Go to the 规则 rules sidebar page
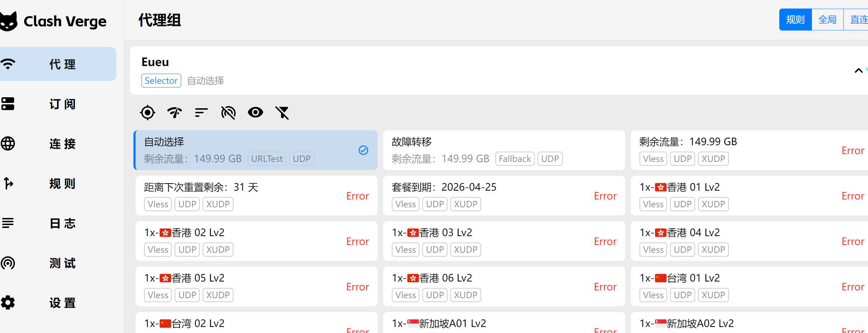Screen dimensions: 868x333 tap(57, 184)
